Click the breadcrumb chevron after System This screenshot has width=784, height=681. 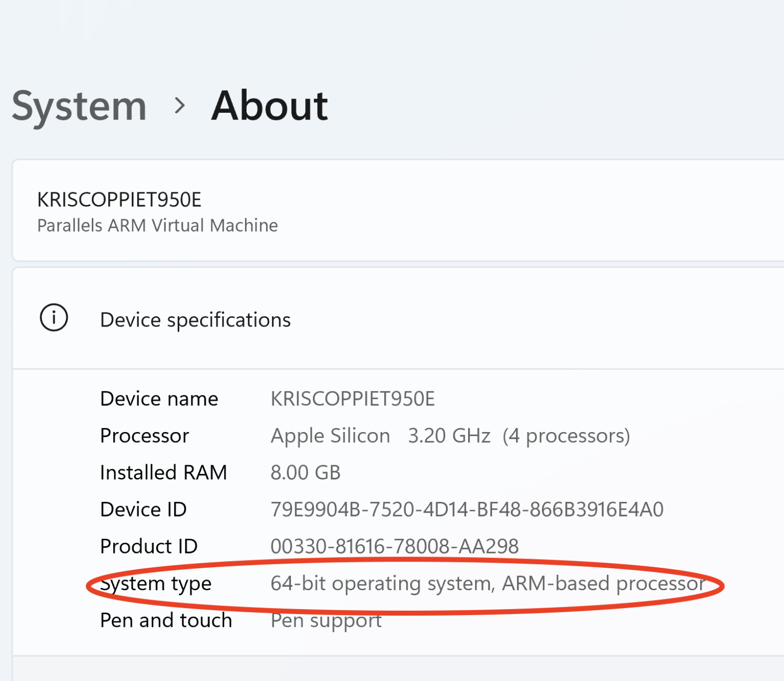(x=179, y=106)
